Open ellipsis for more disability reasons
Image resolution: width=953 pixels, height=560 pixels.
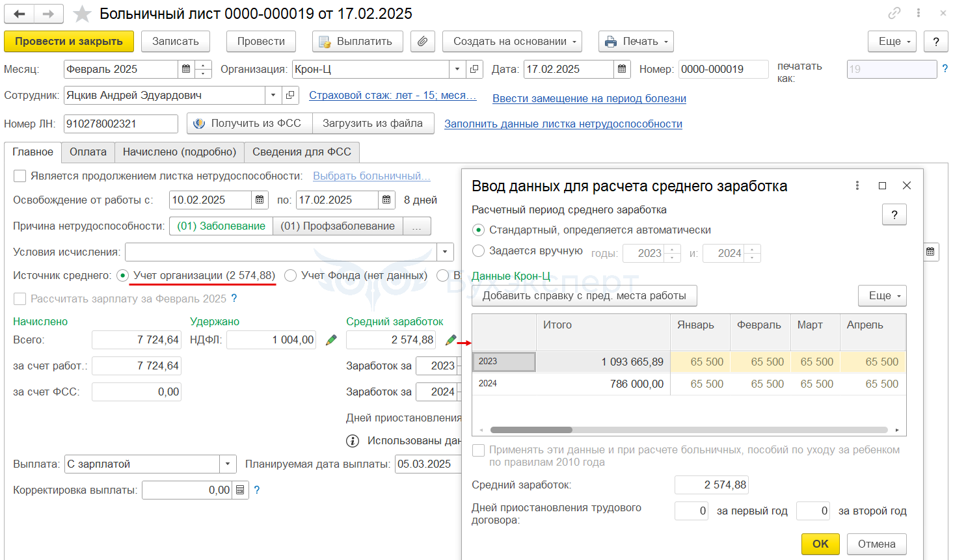point(417,226)
